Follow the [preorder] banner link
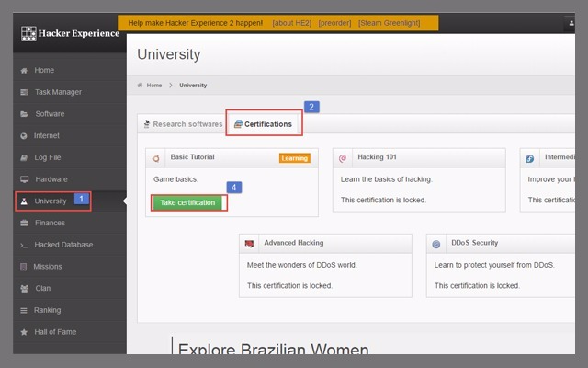Screen dimensions: 588x368 (334, 23)
